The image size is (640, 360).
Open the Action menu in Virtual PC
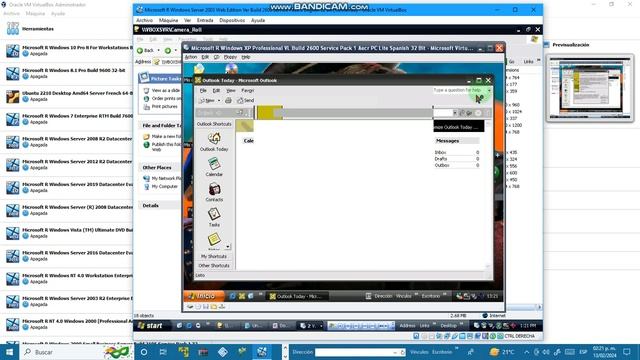coord(191,57)
